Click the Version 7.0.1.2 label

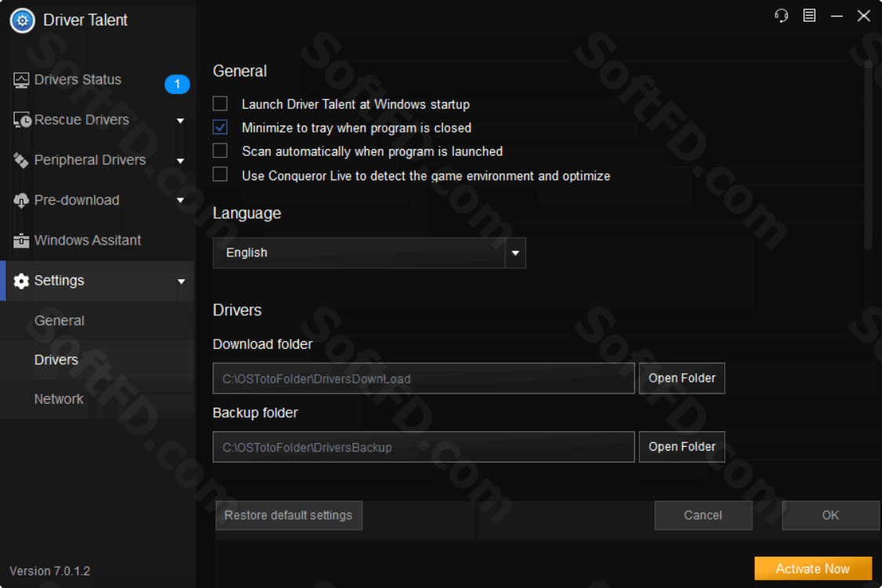50,571
